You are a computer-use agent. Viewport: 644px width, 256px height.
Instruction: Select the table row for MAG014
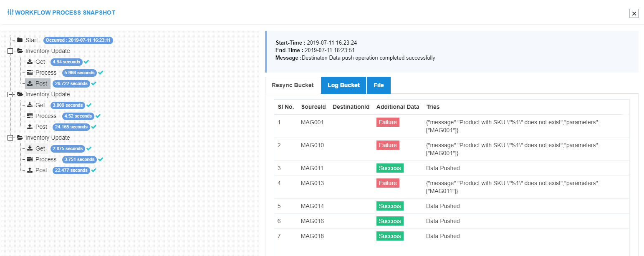pyautogui.click(x=417, y=206)
